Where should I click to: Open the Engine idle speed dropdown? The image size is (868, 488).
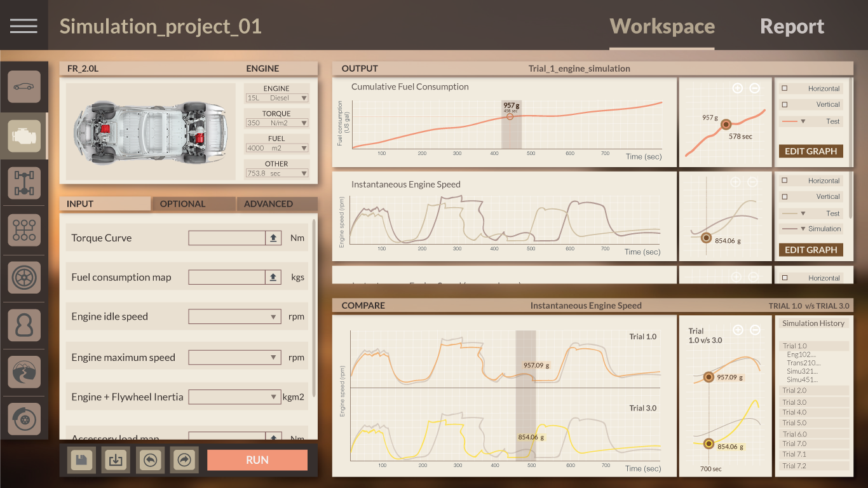234,316
